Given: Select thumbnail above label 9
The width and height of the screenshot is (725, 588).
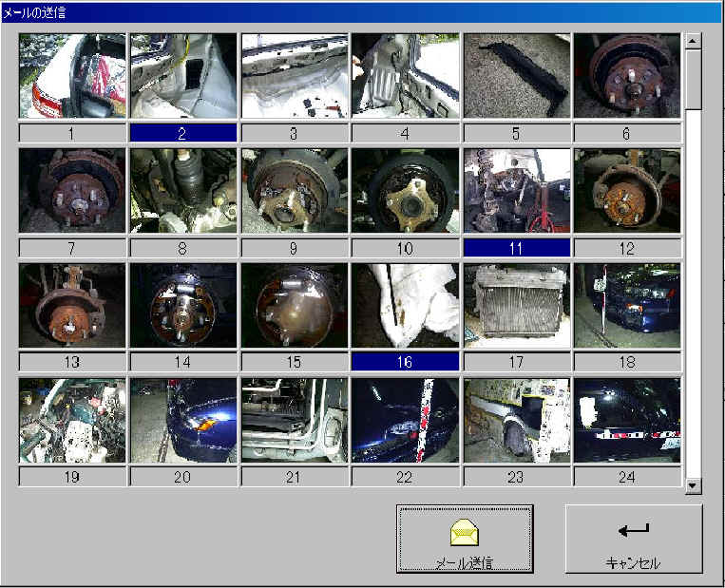Looking at the screenshot, I should coord(295,190).
